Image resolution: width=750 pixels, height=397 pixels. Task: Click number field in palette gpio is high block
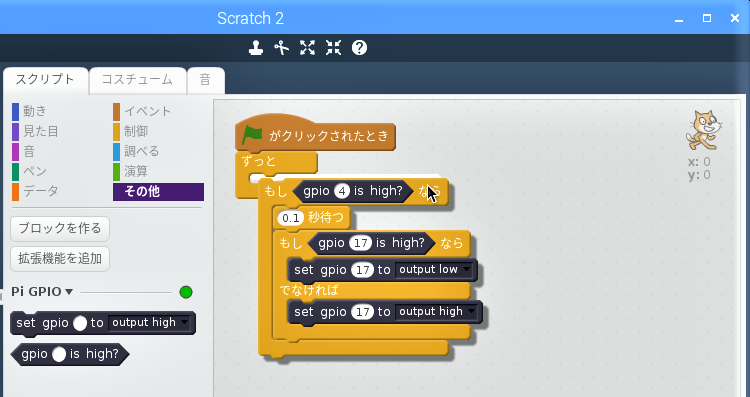pyautogui.click(x=59, y=354)
